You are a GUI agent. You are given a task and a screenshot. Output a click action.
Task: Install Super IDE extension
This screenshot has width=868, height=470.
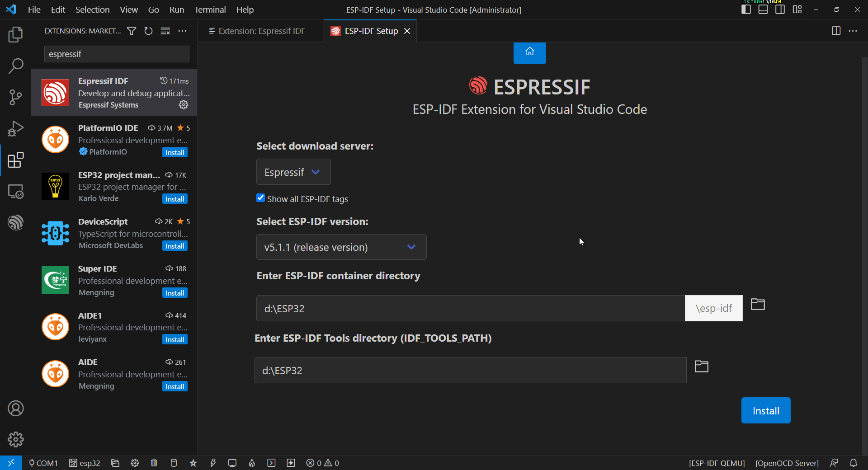pyautogui.click(x=175, y=293)
